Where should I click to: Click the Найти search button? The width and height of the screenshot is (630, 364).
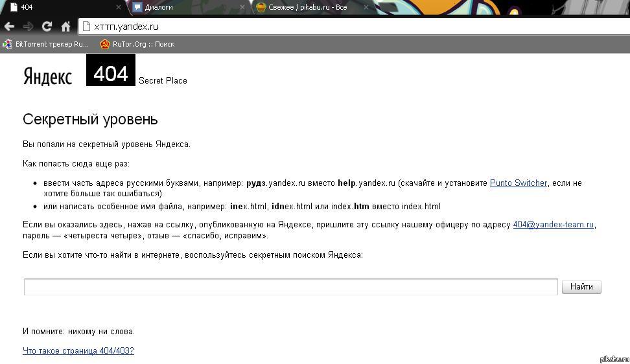click(x=581, y=286)
